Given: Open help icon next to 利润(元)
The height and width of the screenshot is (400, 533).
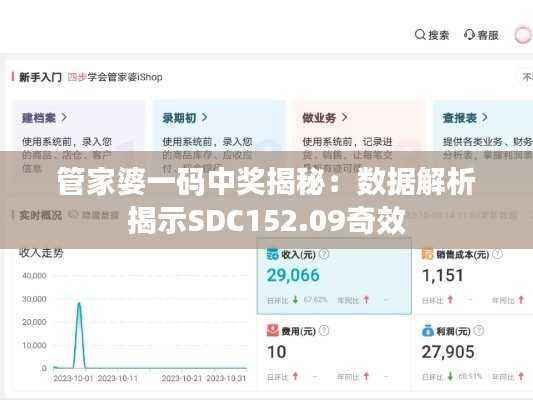Looking at the screenshot, I should click(479, 331).
